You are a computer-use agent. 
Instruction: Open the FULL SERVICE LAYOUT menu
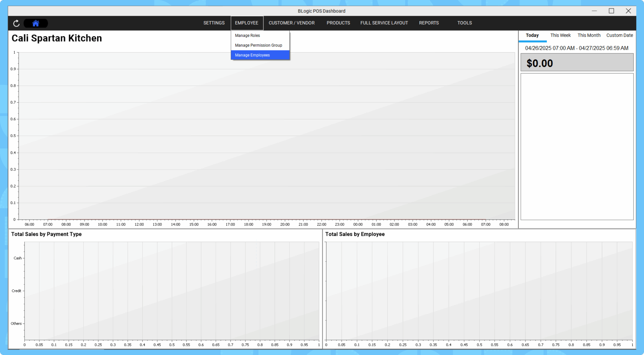[384, 23]
